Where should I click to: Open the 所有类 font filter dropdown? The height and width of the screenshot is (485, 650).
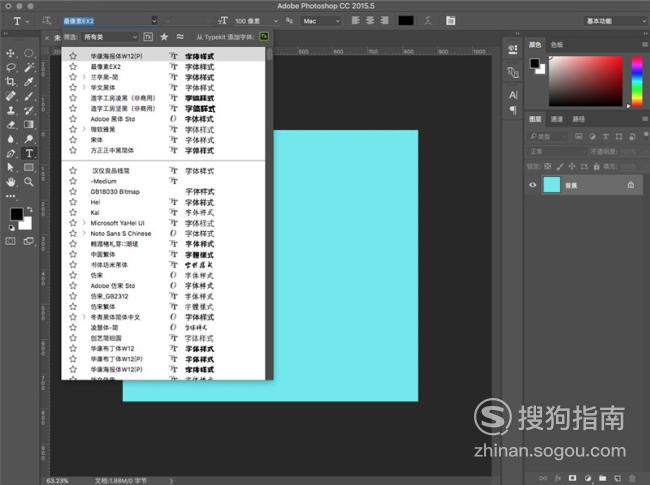coord(109,37)
